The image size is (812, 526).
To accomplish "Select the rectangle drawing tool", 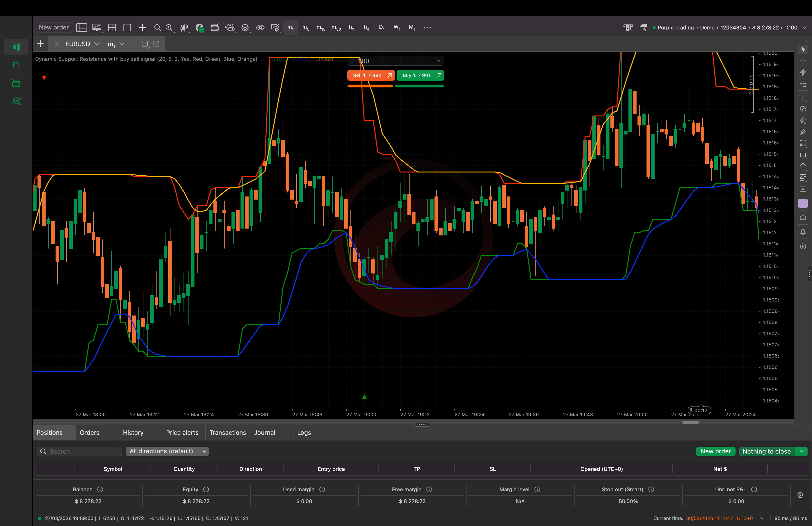I will (803, 155).
